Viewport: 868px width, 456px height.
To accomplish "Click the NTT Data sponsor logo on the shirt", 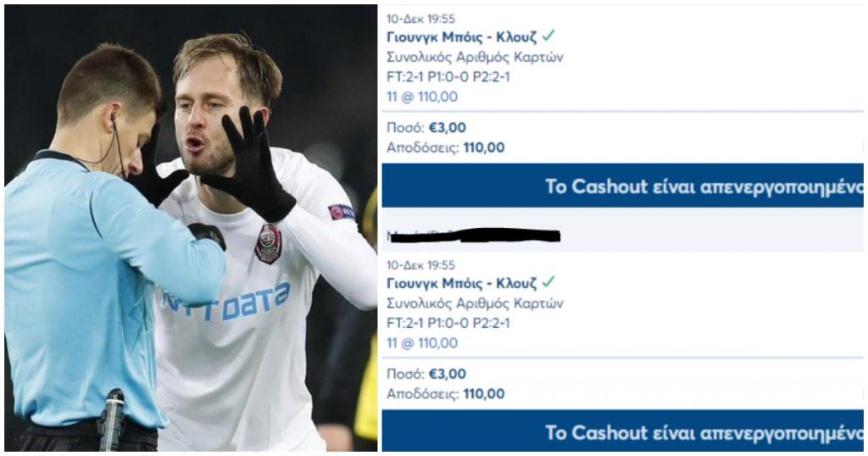I will [227, 303].
